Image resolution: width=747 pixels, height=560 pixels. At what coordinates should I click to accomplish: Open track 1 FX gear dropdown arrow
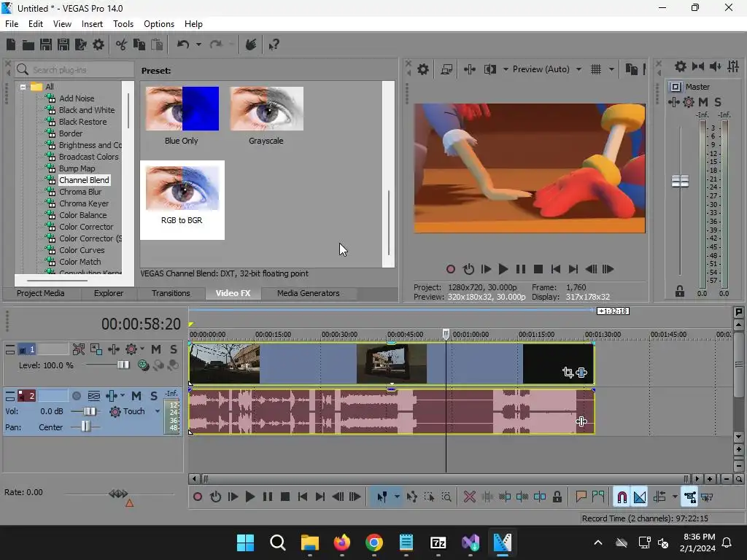142,349
